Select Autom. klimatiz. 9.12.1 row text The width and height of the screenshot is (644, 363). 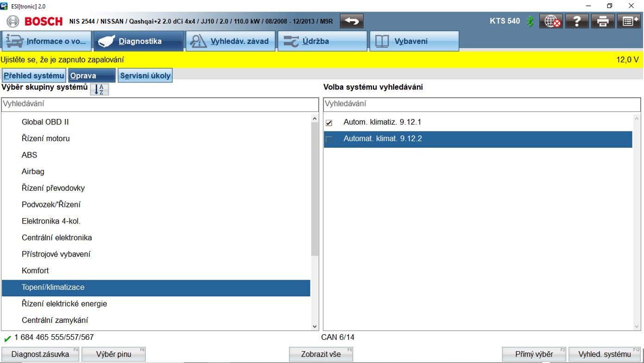coord(382,122)
